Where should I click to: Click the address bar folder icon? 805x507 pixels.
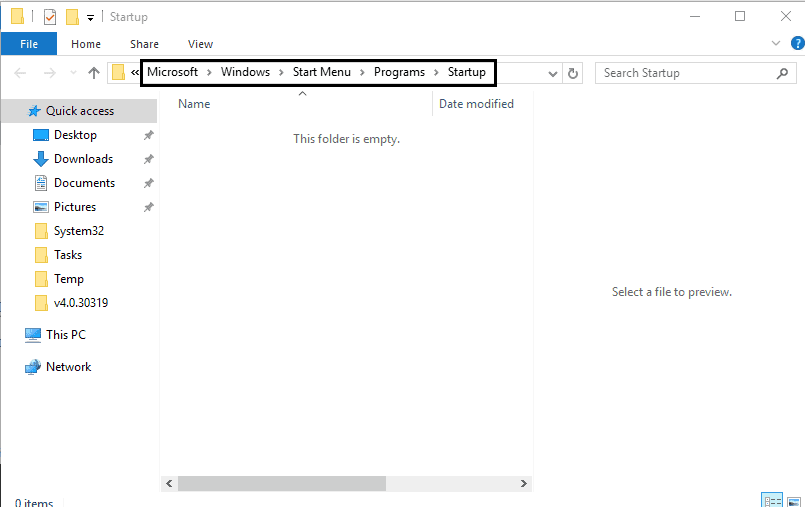point(119,72)
